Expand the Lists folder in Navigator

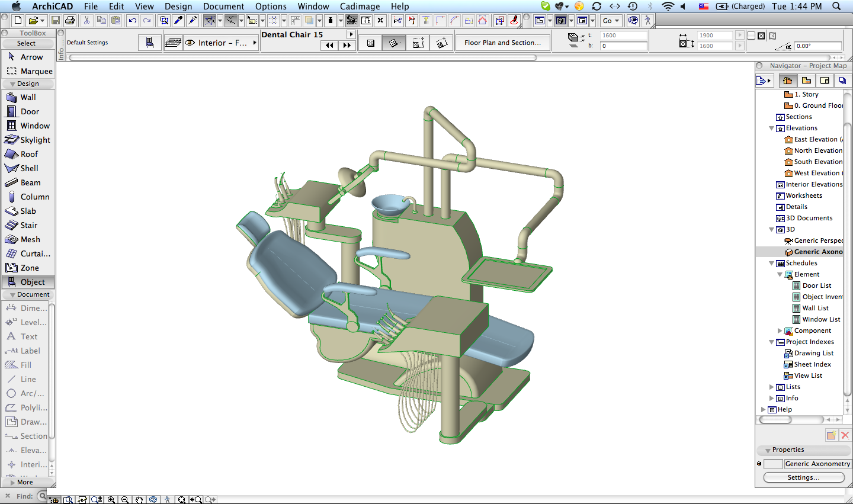(x=771, y=387)
